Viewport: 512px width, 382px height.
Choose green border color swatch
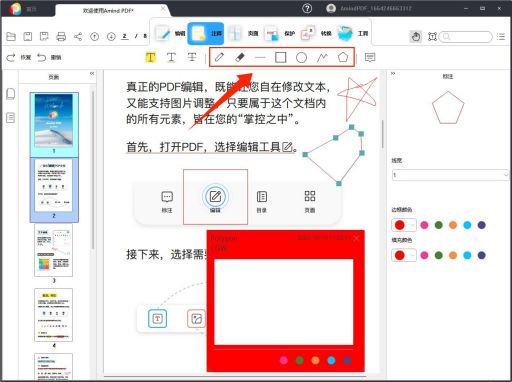pos(439,225)
